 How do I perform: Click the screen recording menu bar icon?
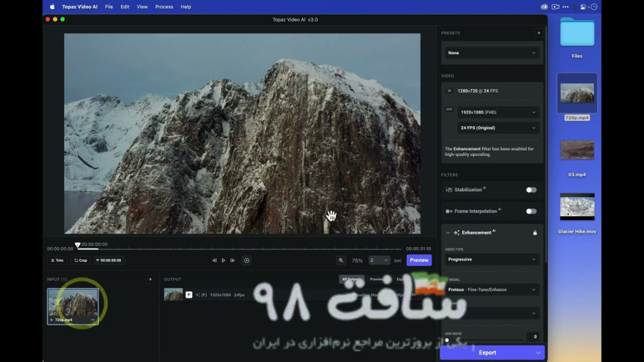(x=555, y=6)
